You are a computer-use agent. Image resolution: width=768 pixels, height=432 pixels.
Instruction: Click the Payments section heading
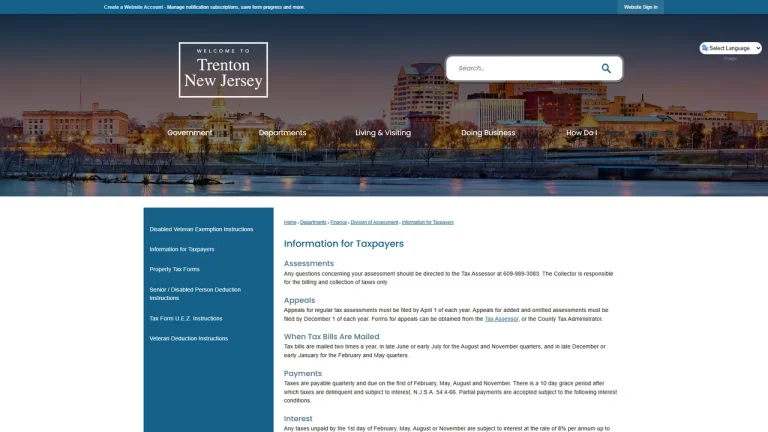(x=303, y=374)
